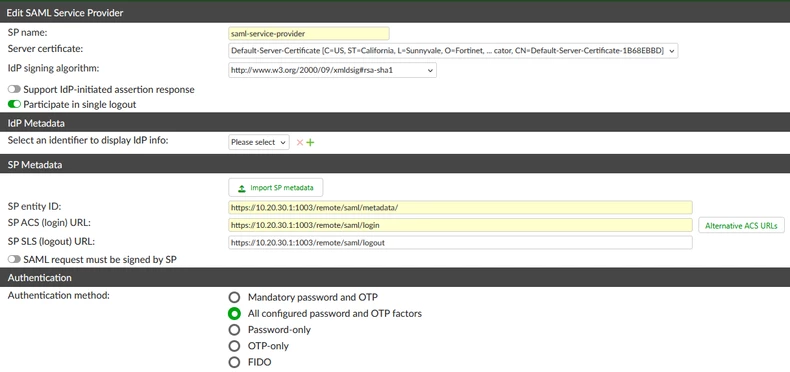Open the Please select identifier dropdown
This screenshot has width=790, height=372.
click(259, 142)
